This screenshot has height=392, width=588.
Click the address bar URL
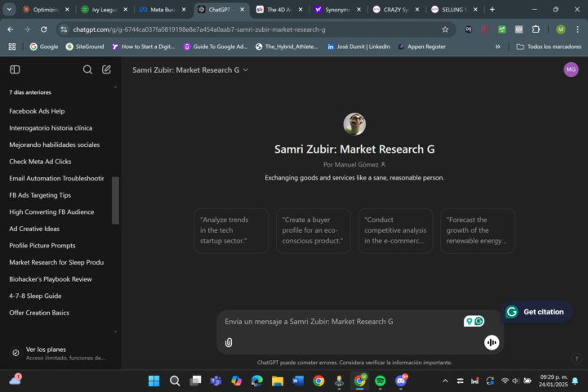199,29
